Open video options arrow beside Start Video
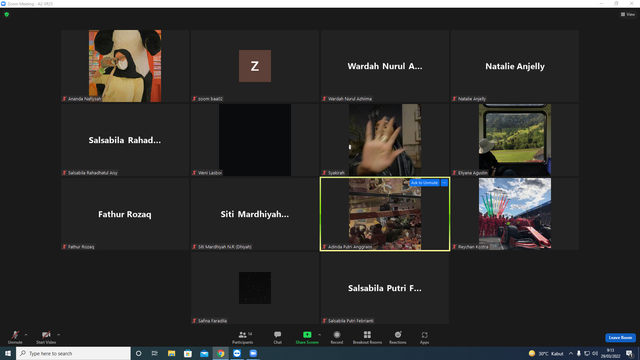The image size is (640, 360). pos(59,335)
